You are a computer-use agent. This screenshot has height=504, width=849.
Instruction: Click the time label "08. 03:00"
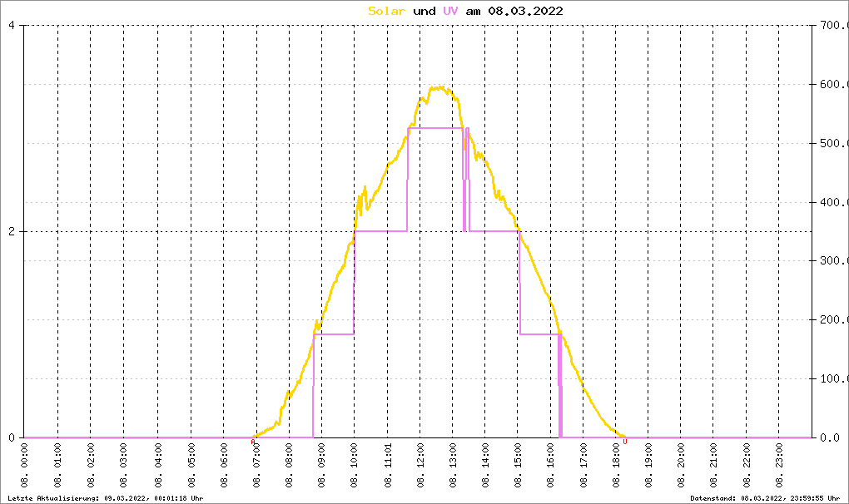(124, 466)
